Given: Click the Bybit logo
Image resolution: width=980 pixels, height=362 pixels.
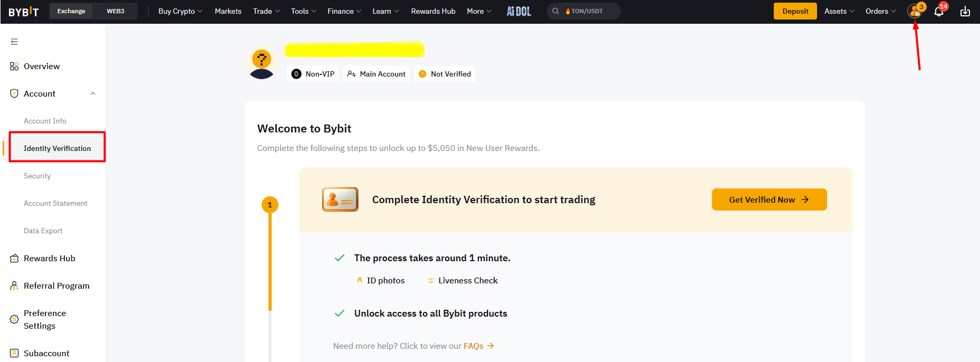Looking at the screenshot, I should tap(24, 12).
